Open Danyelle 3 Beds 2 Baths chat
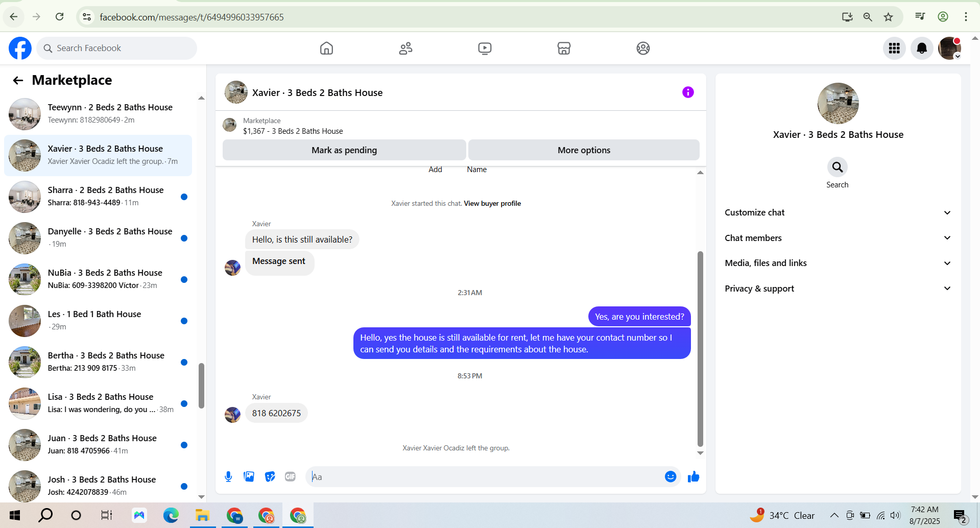The image size is (980, 528). 98,238
